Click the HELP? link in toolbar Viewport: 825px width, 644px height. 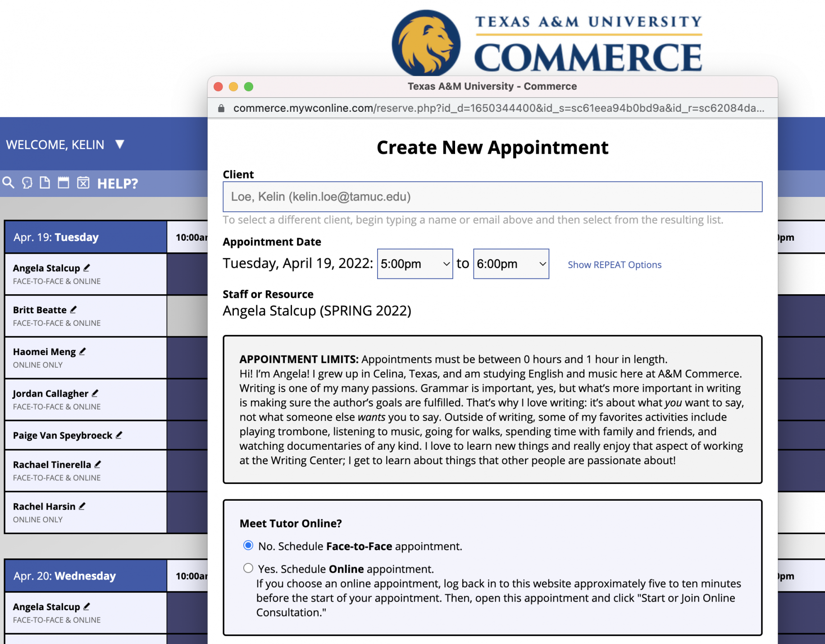click(x=118, y=183)
